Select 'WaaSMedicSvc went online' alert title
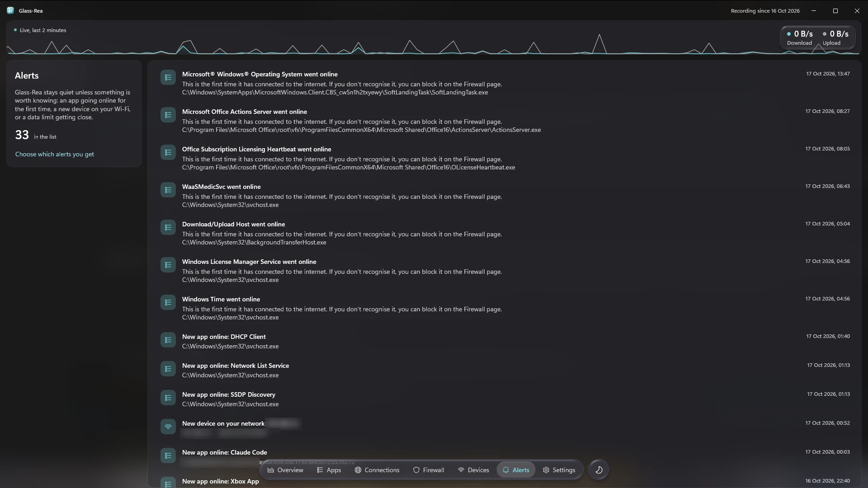The image size is (868, 488). (222, 187)
